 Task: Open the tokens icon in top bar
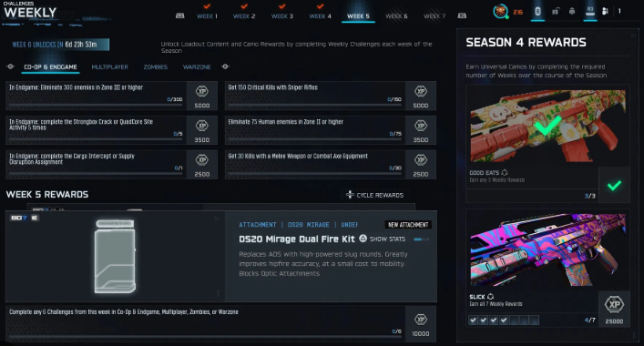[x=537, y=11]
